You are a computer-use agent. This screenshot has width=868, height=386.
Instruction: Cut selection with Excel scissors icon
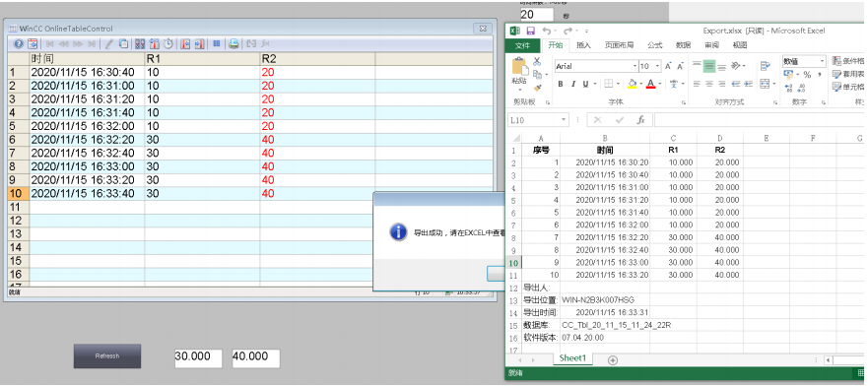[537, 61]
